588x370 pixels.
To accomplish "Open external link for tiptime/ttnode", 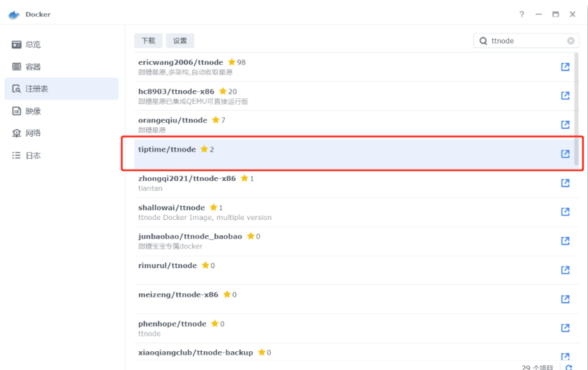I will click(565, 154).
